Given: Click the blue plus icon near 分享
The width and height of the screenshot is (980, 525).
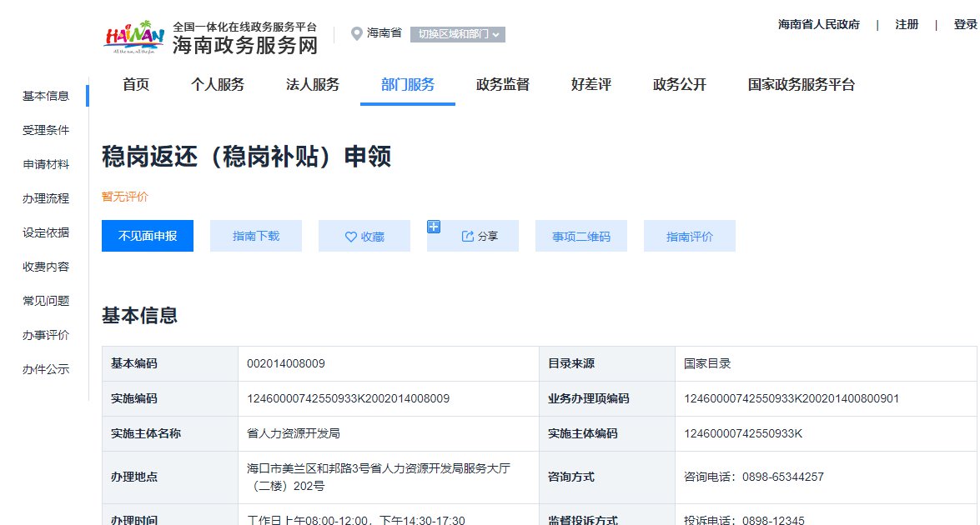Looking at the screenshot, I should 433,226.
